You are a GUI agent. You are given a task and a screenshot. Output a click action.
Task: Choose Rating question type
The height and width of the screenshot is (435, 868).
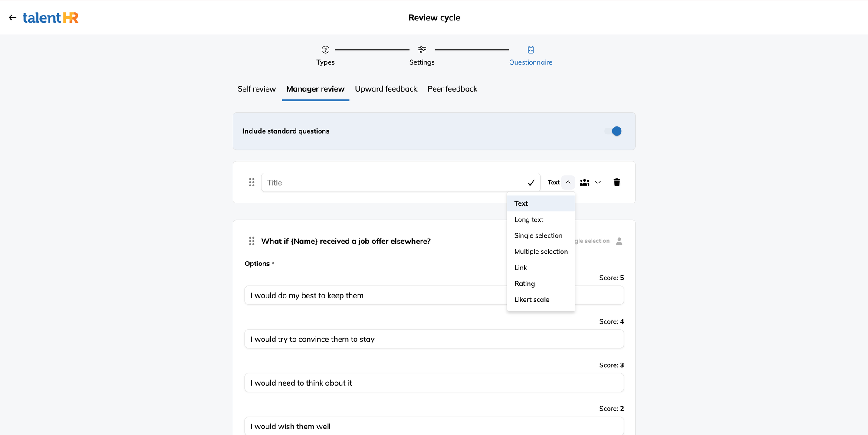tap(541, 284)
